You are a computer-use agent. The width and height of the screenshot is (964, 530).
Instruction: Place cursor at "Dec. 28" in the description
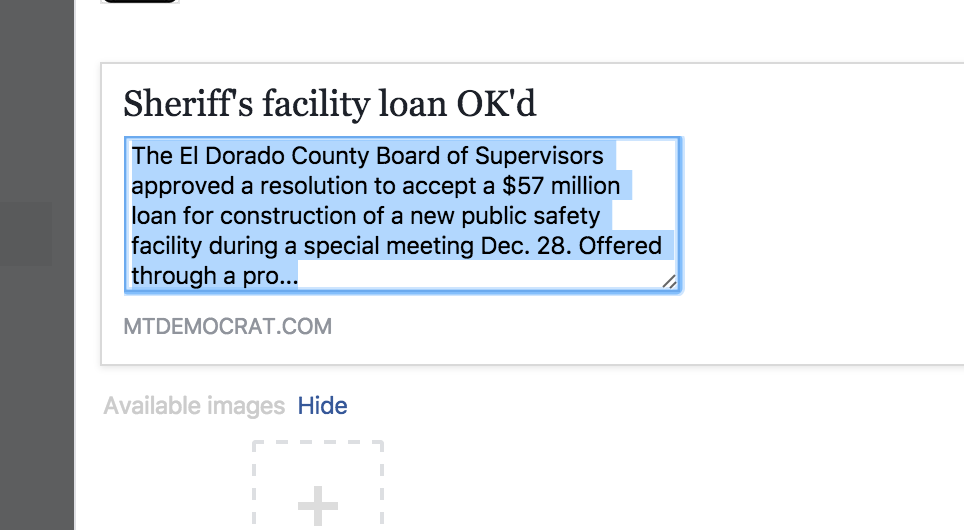pyautogui.click(x=546, y=246)
